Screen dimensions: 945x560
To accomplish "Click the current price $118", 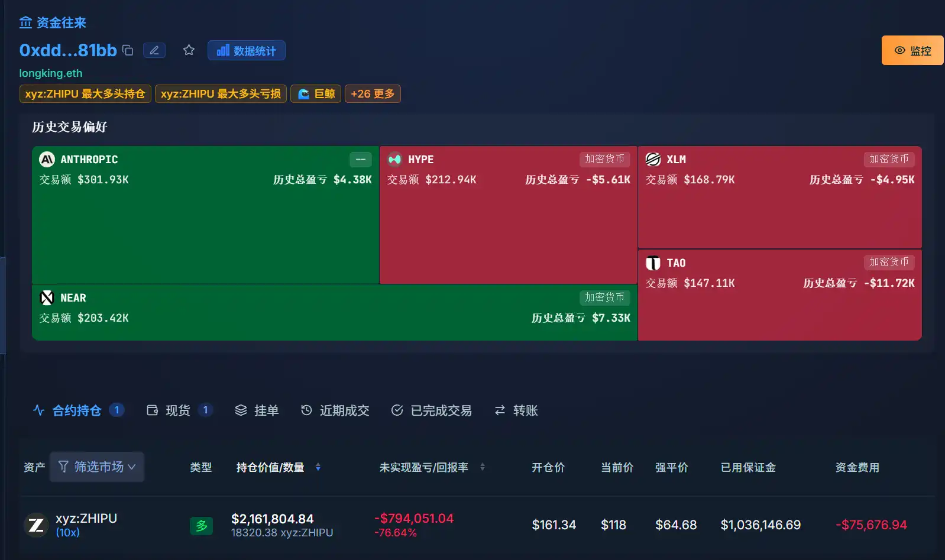I will pyautogui.click(x=613, y=525).
